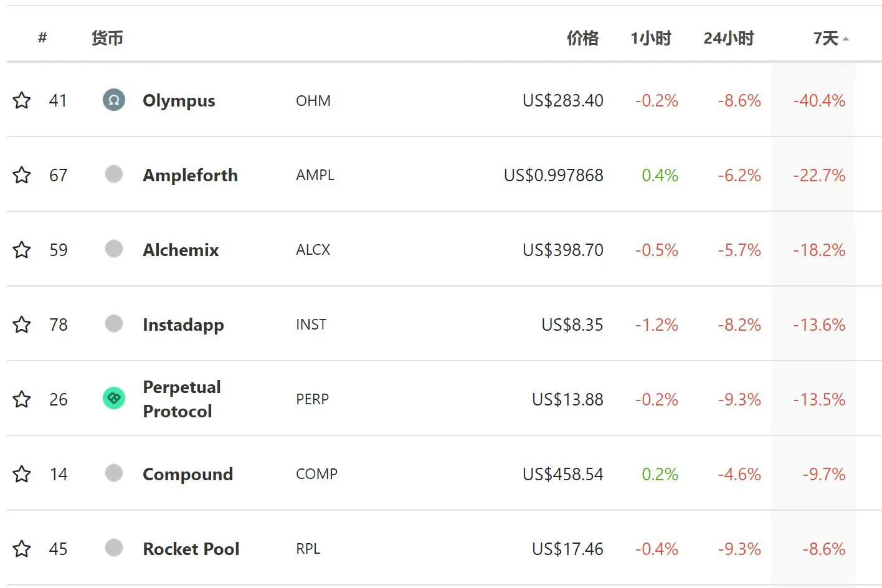Toggle favorite star for Rocket Pool
This screenshot has height=588, width=882.
(22, 549)
